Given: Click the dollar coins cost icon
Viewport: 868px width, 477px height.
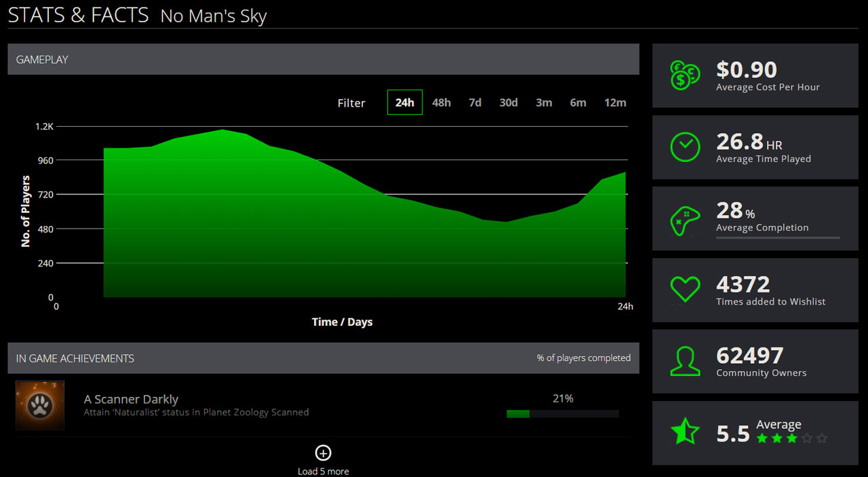Looking at the screenshot, I should (685, 75).
